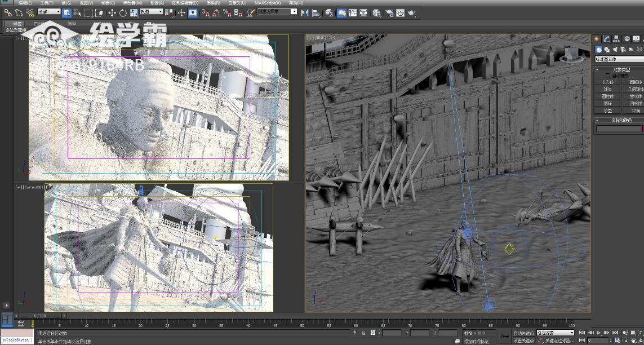Click the Unlink Selection tool
This screenshot has height=345, width=644.
click(19, 12)
